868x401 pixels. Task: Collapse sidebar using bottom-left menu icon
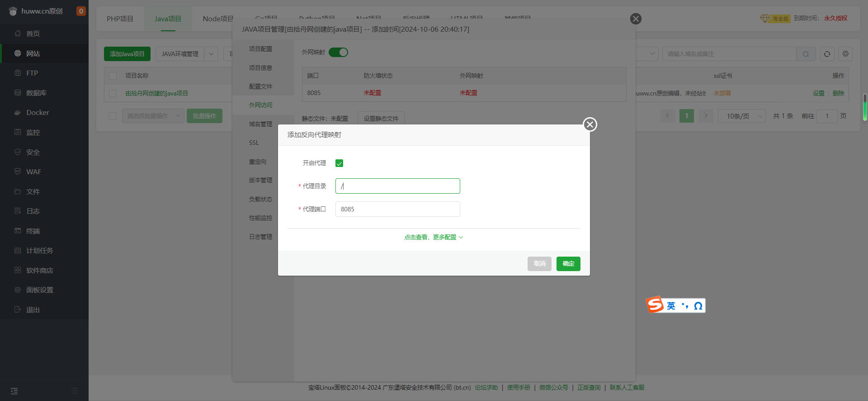click(14, 391)
